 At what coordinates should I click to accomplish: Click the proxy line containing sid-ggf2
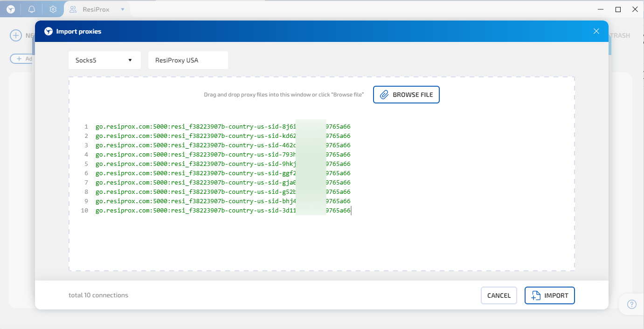pos(223,173)
